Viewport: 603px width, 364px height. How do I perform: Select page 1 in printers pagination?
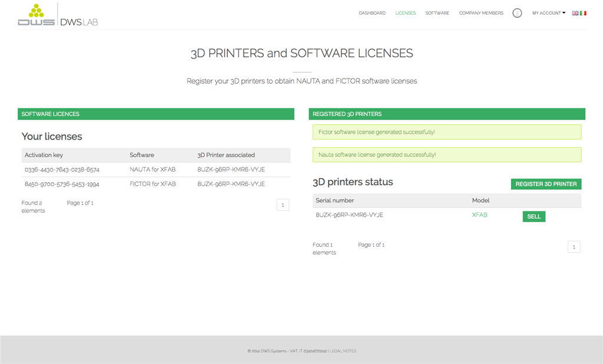point(574,247)
